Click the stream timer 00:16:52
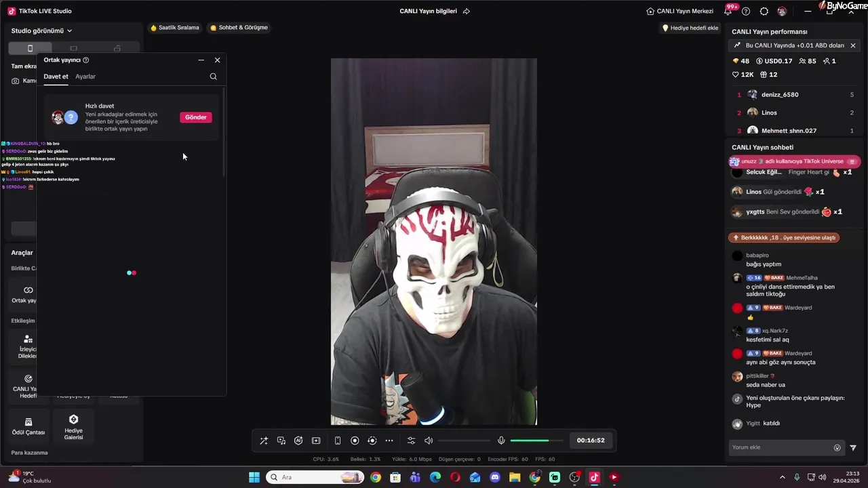The height and width of the screenshot is (488, 868). 591,441
